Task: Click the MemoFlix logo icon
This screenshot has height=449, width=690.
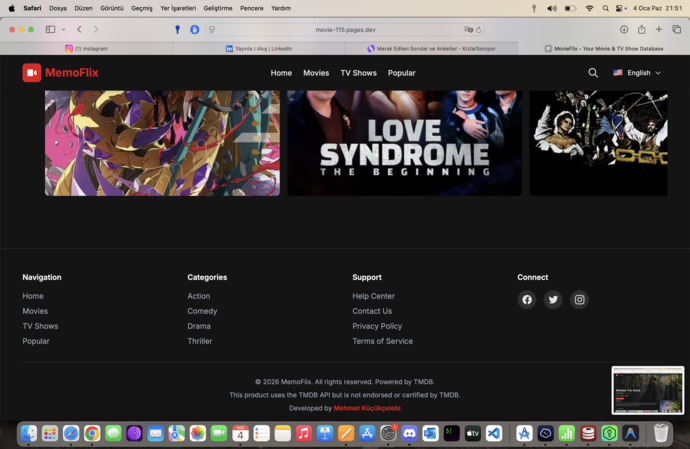Action: pyautogui.click(x=32, y=73)
